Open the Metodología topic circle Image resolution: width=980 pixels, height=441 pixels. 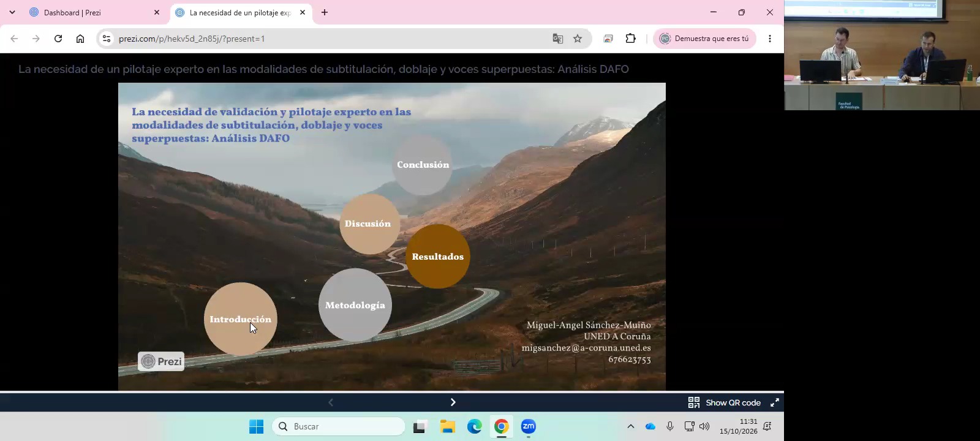click(x=355, y=305)
